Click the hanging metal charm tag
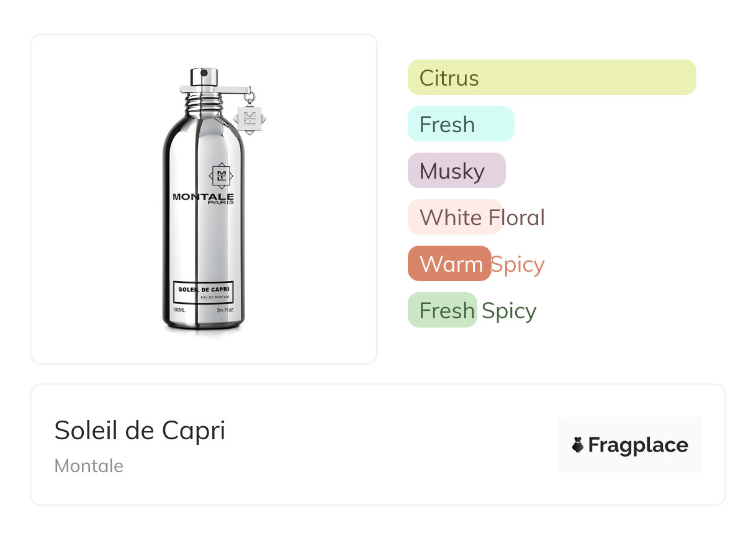The width and height of the screenshot is (756, 536). pyautogui.click(x=250, y=118)
